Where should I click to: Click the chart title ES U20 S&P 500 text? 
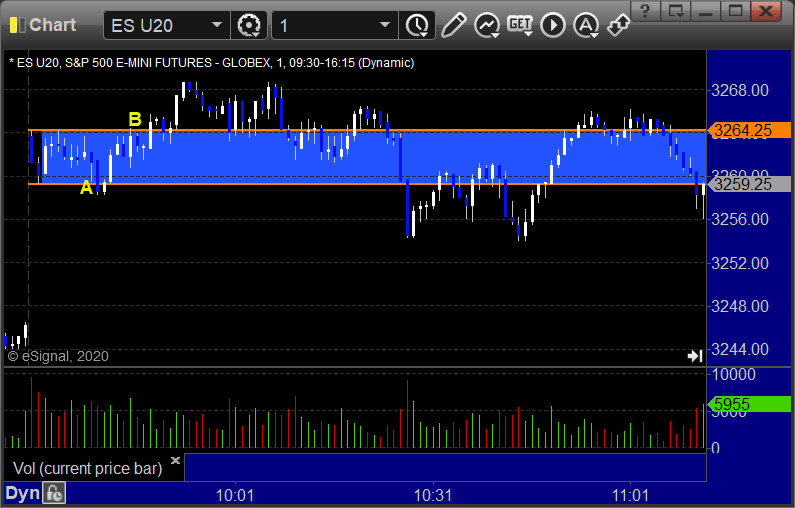pyautogui.click(x=211, y=63)
